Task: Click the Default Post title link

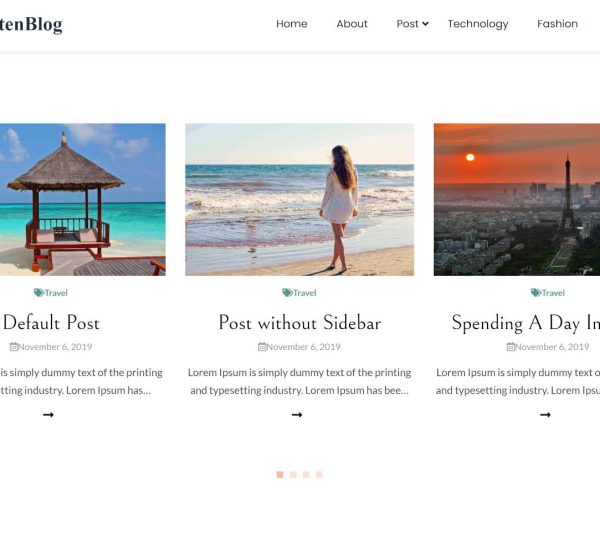Action: pyautogui.click(x=50, y=322)
